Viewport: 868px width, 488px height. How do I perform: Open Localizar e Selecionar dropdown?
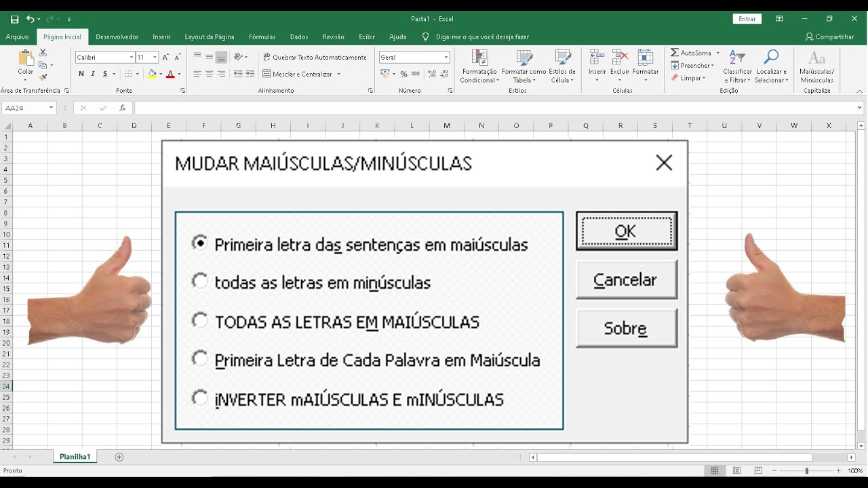772,66
